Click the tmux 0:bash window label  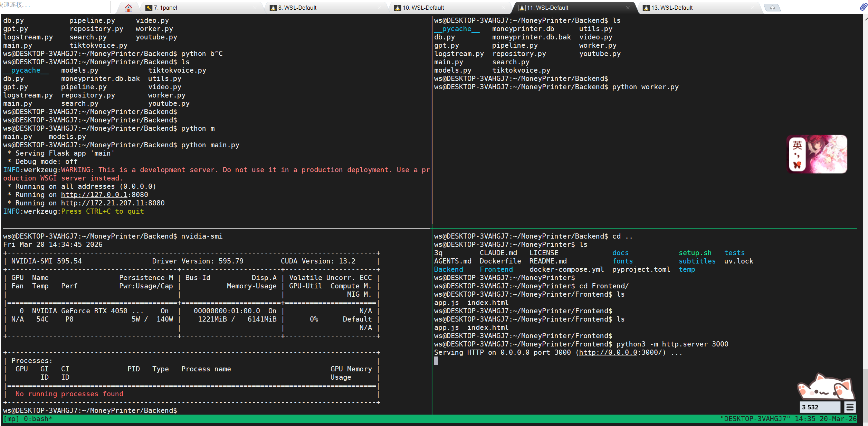38,419
